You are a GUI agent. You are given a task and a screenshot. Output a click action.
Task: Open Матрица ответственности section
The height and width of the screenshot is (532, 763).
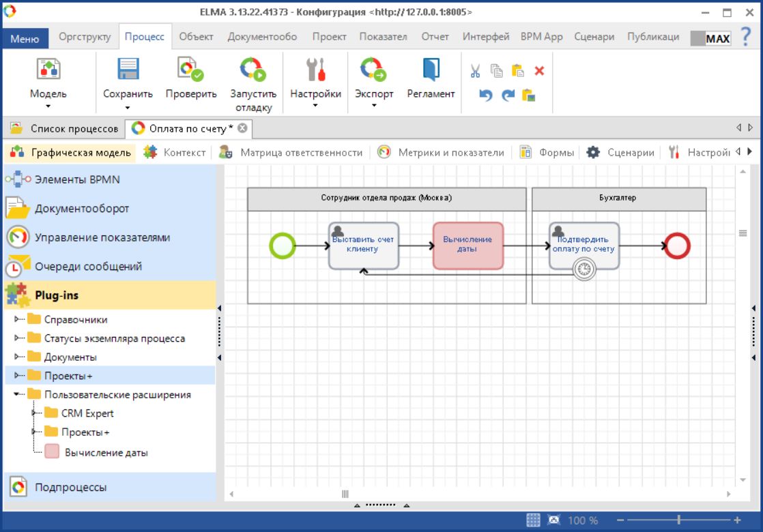click(291, 152)
